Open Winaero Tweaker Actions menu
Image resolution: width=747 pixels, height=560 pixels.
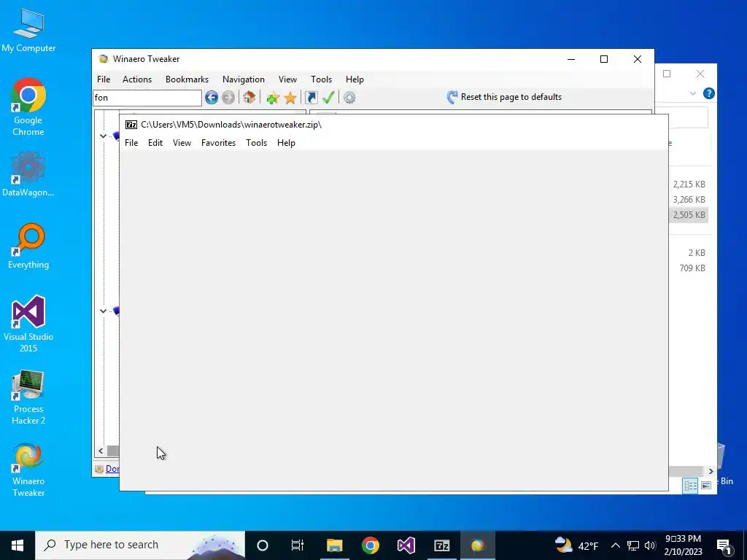[137, 79]
